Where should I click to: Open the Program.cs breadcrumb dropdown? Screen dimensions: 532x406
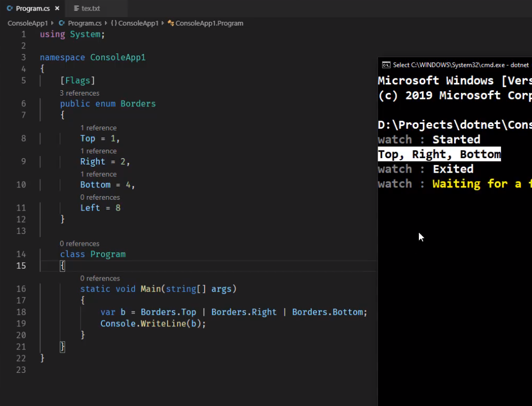[x=84, y=24]
